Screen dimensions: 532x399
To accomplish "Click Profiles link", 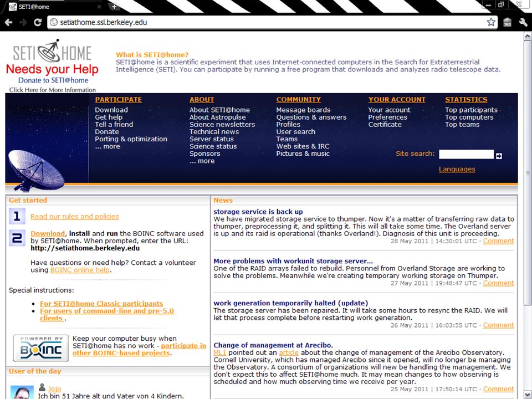I will coord(288,125).
